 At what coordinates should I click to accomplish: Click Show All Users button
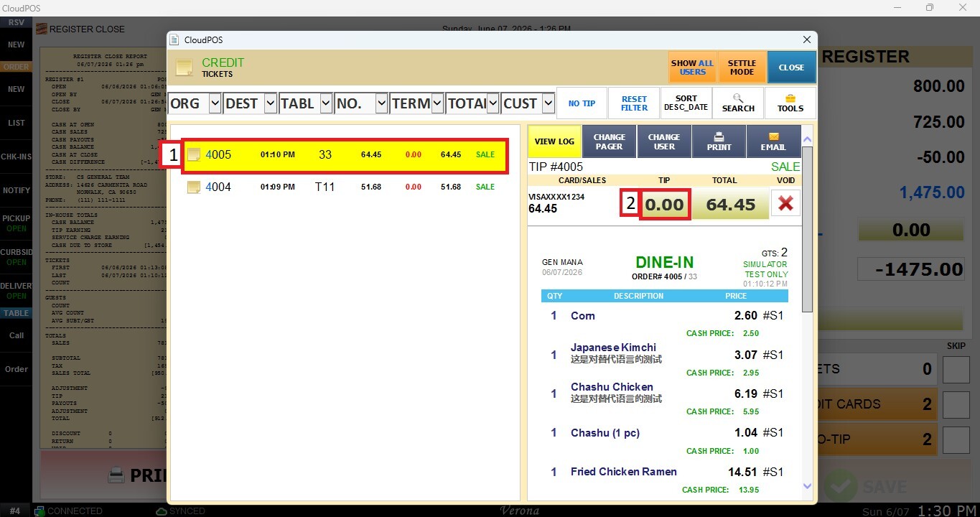coord(692,67)
